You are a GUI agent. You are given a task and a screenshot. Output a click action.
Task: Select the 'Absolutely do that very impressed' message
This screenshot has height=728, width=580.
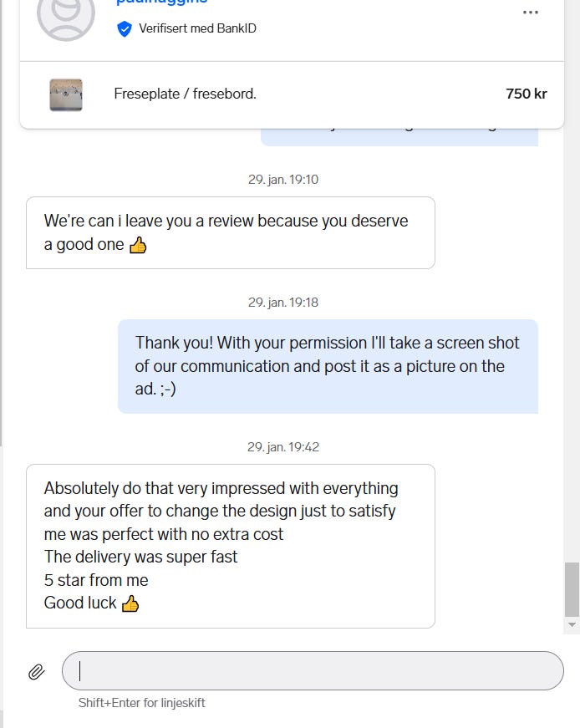click(x=231, y=546)
